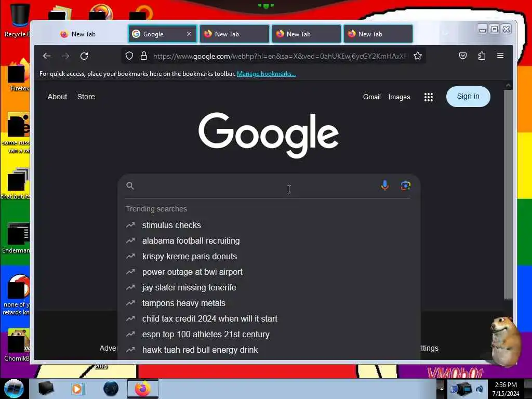Click the magnifier icon in search box

pyautogui.click(x=130, y=185)
